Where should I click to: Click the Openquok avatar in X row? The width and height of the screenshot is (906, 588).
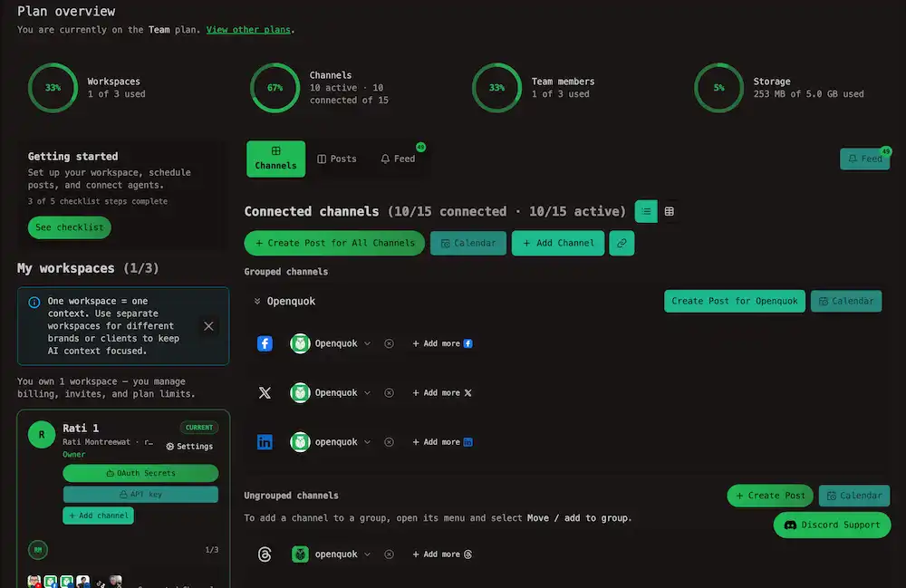pyautogui.click(x=300, y=393)
